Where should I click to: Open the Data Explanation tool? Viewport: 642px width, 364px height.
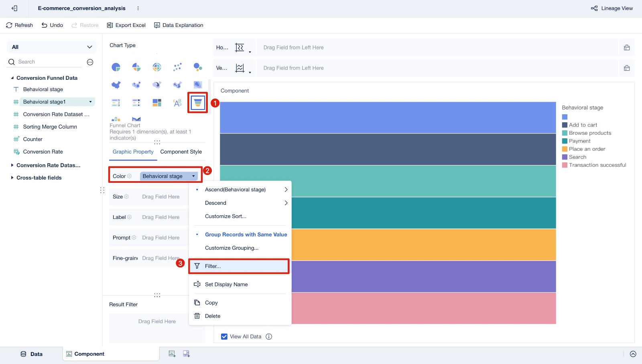point(179,25)
